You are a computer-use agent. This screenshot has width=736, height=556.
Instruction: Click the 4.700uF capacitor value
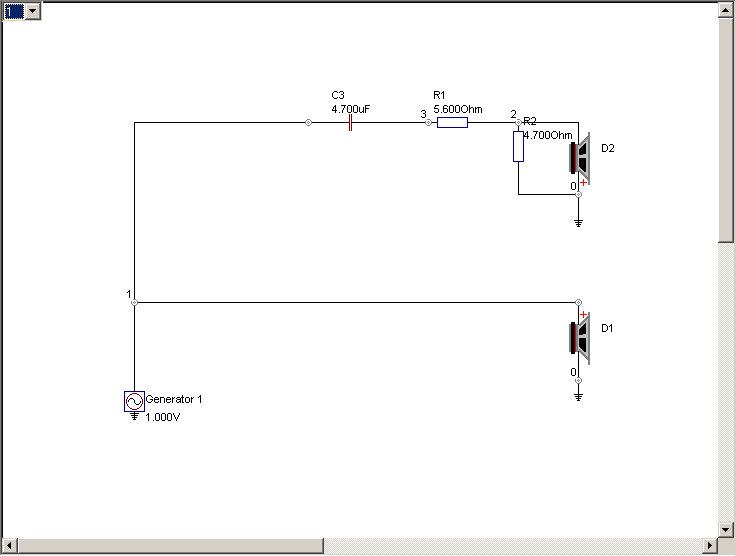pos(351,109)
